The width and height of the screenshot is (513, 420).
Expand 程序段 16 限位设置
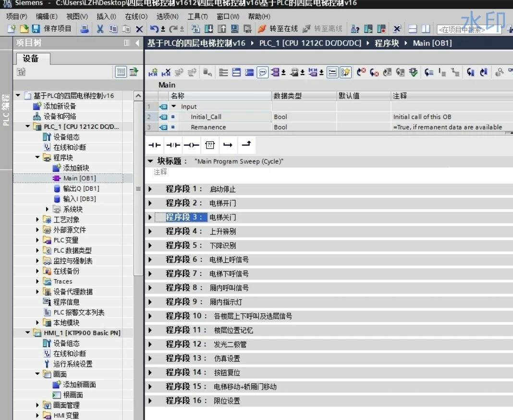pos(150,401)
